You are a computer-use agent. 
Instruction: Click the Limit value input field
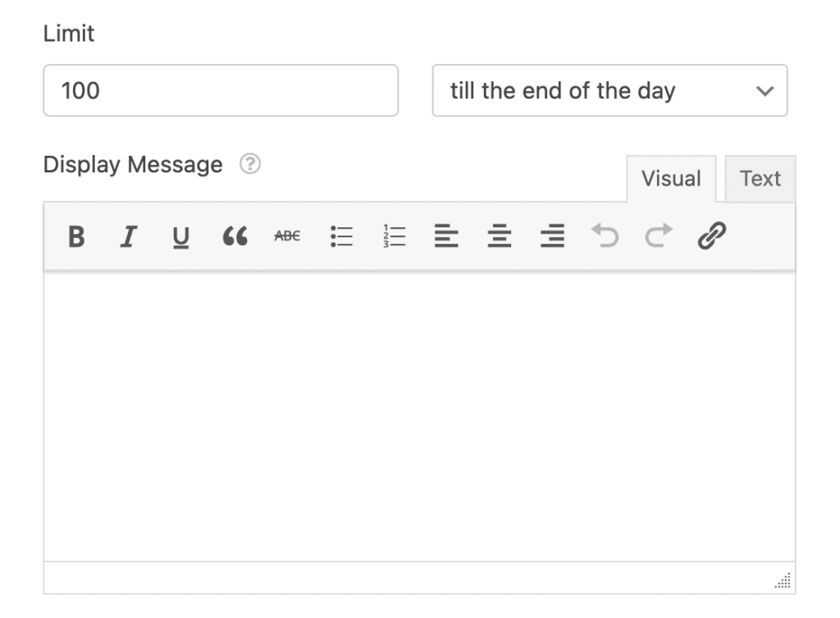tap(220, 90)
